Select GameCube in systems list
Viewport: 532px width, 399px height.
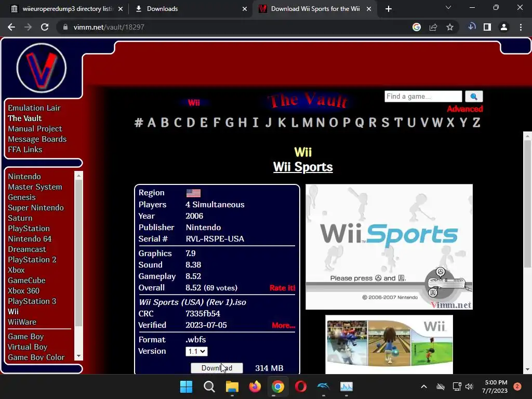27,281
